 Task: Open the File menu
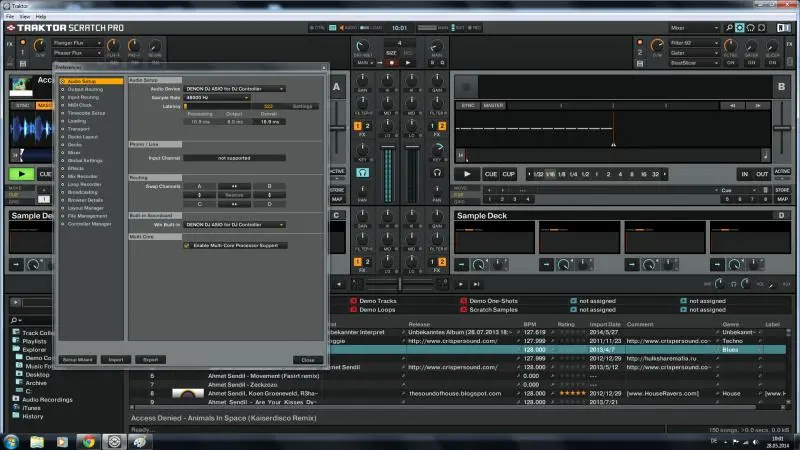(10, 17)
